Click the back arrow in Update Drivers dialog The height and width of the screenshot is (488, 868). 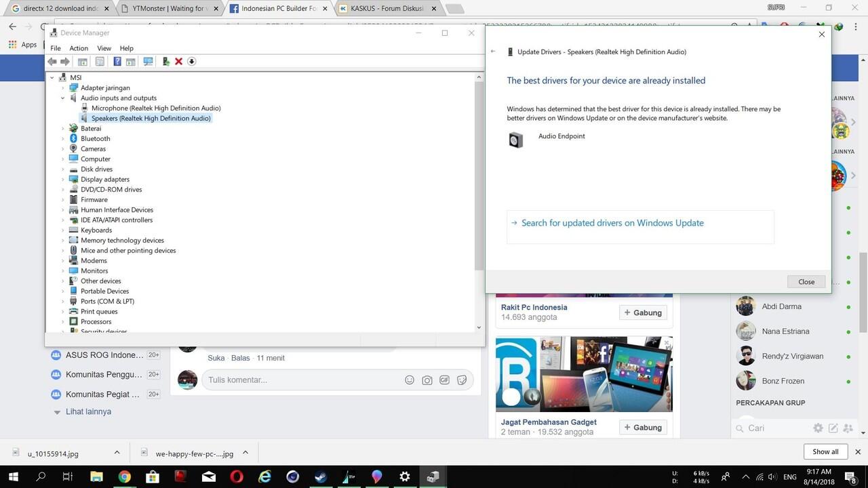tap(493, 52)
